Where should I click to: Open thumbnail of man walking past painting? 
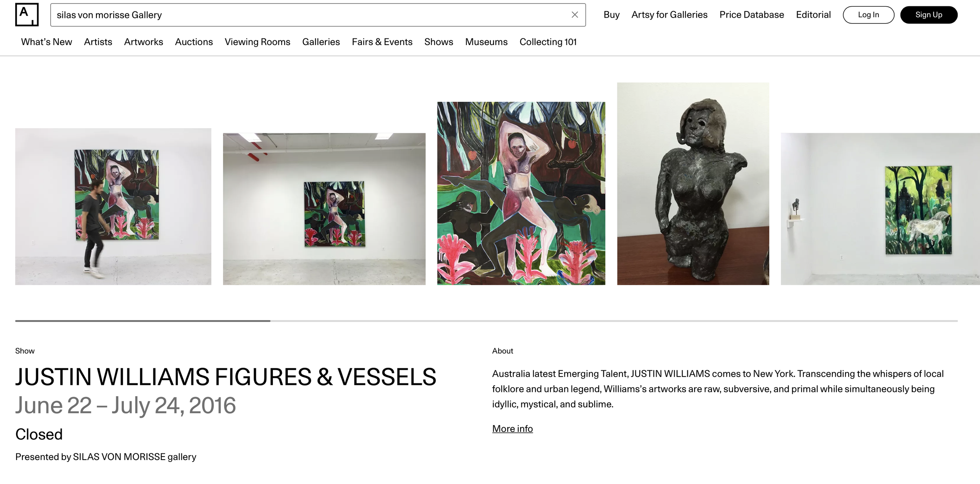113,207
